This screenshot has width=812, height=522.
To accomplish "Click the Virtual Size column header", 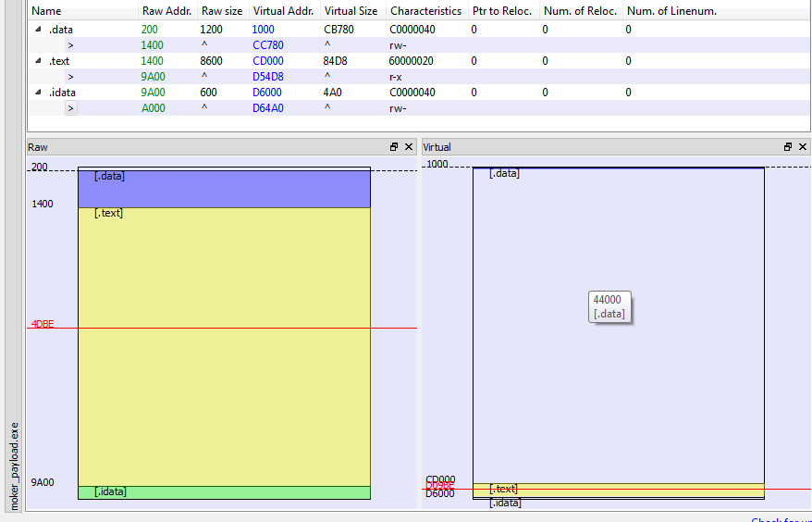I will 351,11.
